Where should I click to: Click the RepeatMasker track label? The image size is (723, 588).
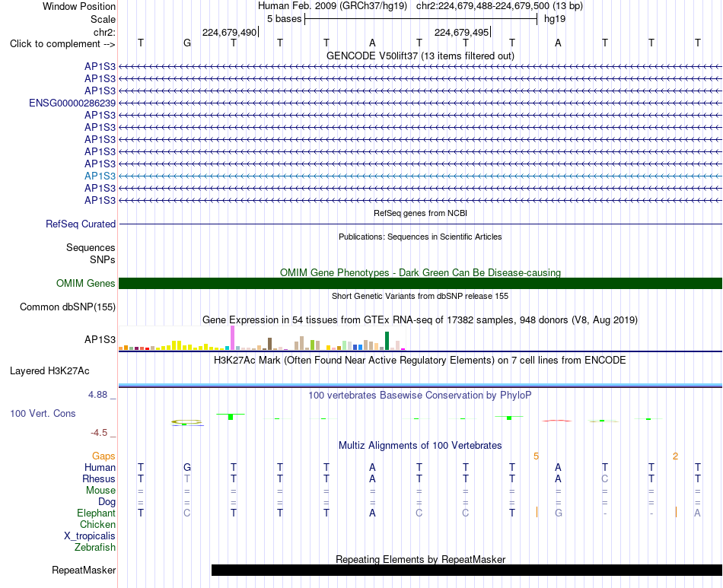(x=84, y=570)
